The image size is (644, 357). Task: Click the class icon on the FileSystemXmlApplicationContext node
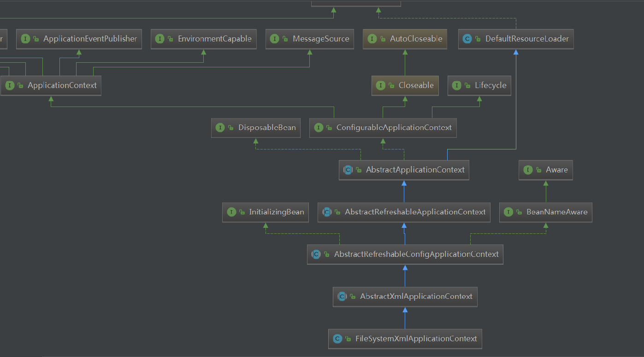point(337,339)
